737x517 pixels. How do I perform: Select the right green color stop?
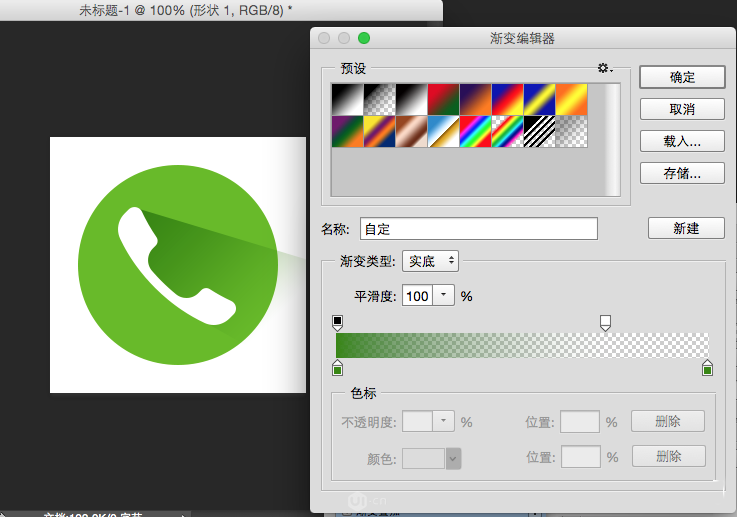[707, 368]
